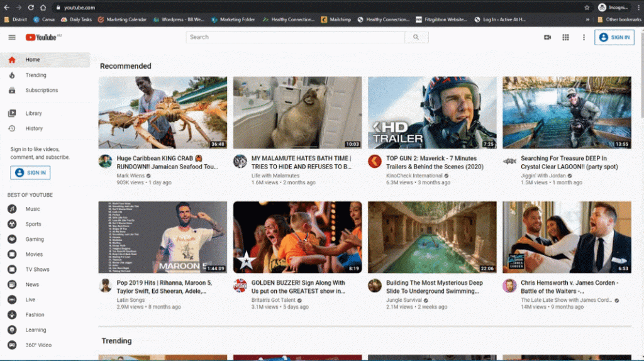Click the TV Shows category icon
The height and width of the screenshot is (361, 644).
click(12, 269)
